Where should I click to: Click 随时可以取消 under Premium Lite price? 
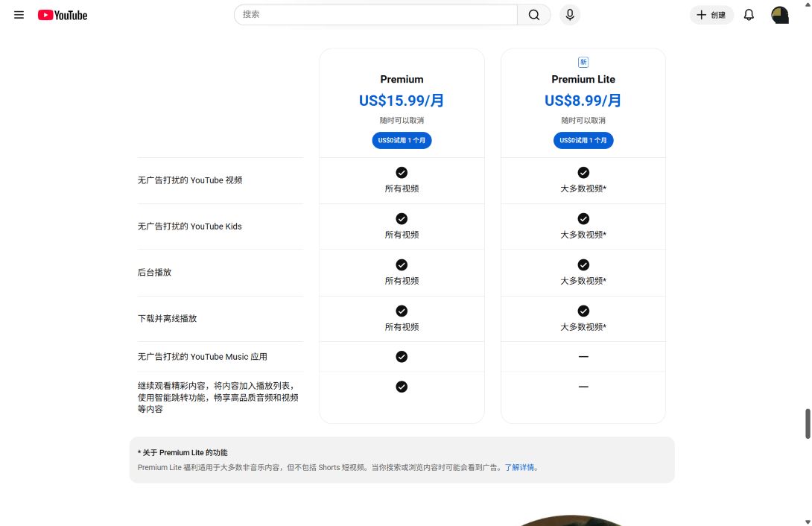pyautogui.click(x=583, y=120)
